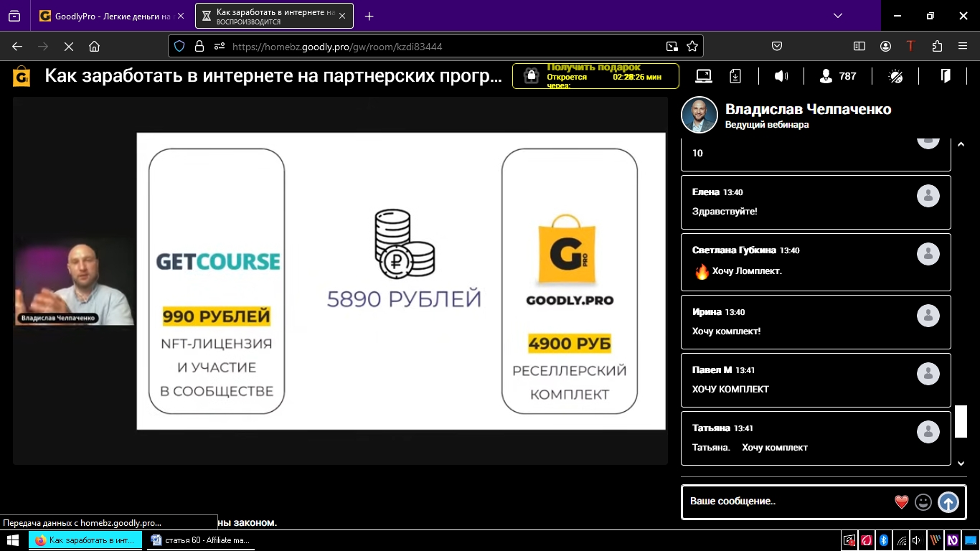Click the 'Получить подарок' gift timer button

(595, 75)
